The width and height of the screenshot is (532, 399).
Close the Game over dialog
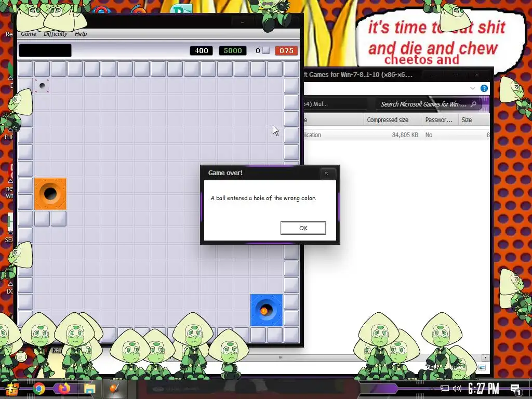click(326, 173)
